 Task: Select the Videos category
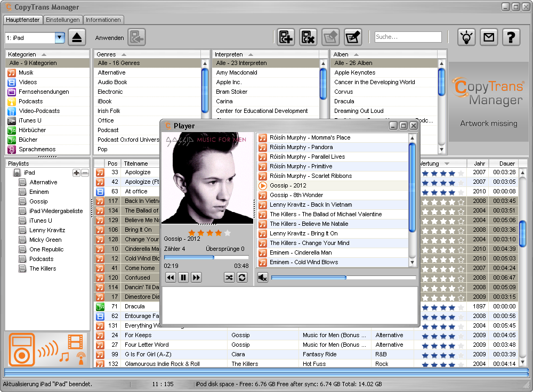[47, 82]
